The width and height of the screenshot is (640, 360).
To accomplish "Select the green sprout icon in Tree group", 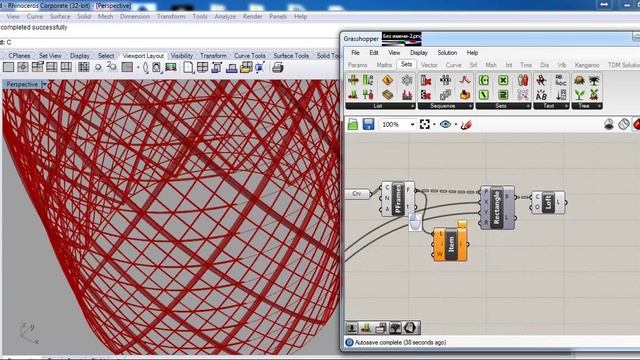I will point(579,95).
